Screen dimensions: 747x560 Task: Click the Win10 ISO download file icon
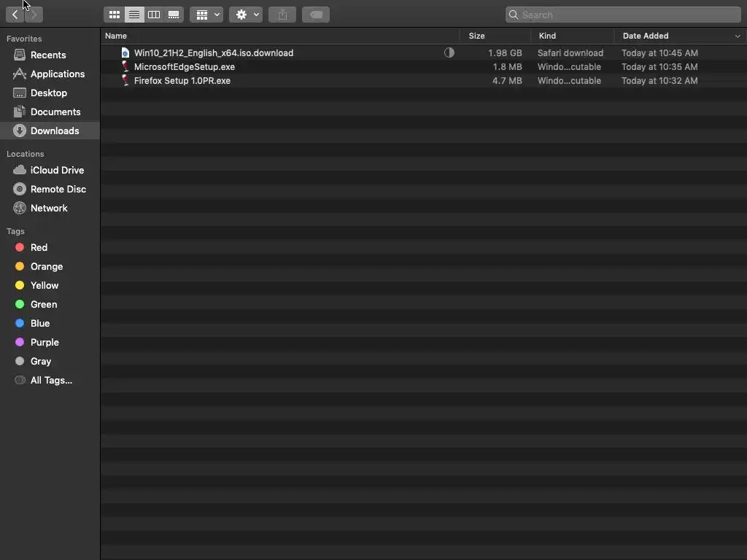[x=125, y=52]
